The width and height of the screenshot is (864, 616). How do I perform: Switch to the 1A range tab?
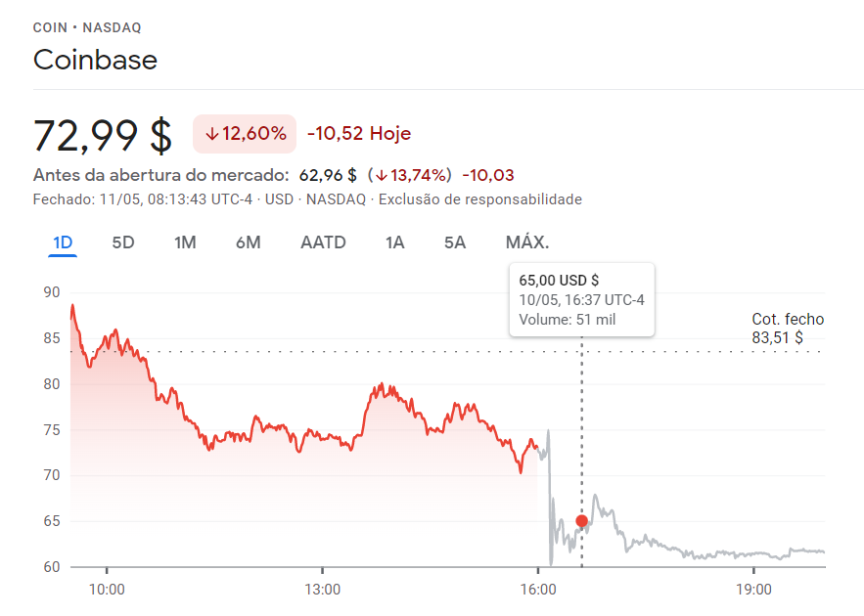[394, 242]
